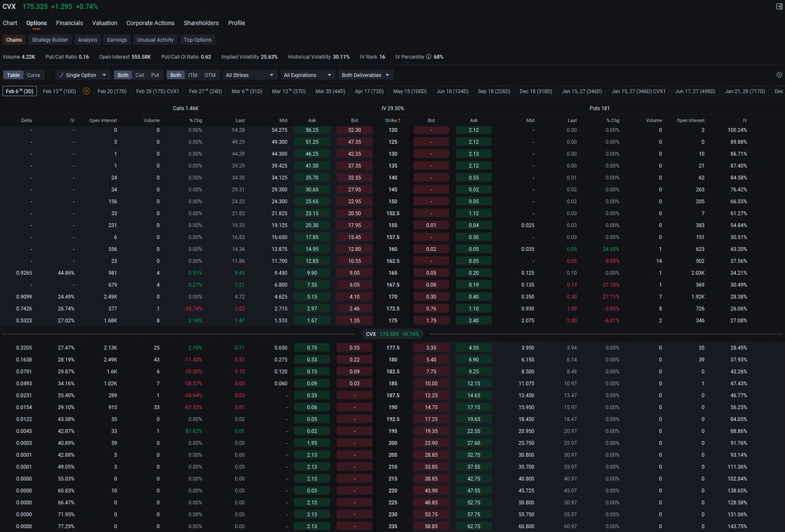Image resolution: width=785 pixels, height=532 pixels.
Task: Filter to ITM options
Action: 193,75
